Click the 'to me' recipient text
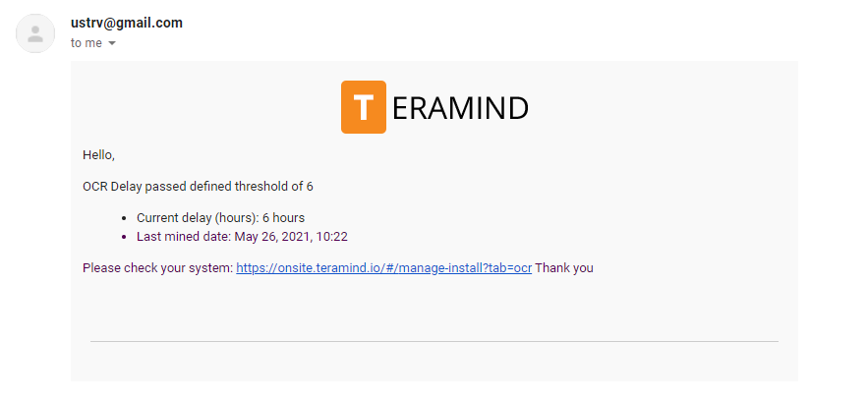The height and width of the screenshot is (398, 868). [87, 43]
